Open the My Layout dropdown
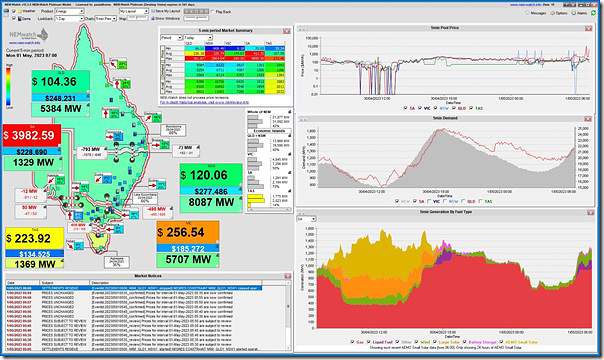This screenshot has width=604, height=360. 134,12
